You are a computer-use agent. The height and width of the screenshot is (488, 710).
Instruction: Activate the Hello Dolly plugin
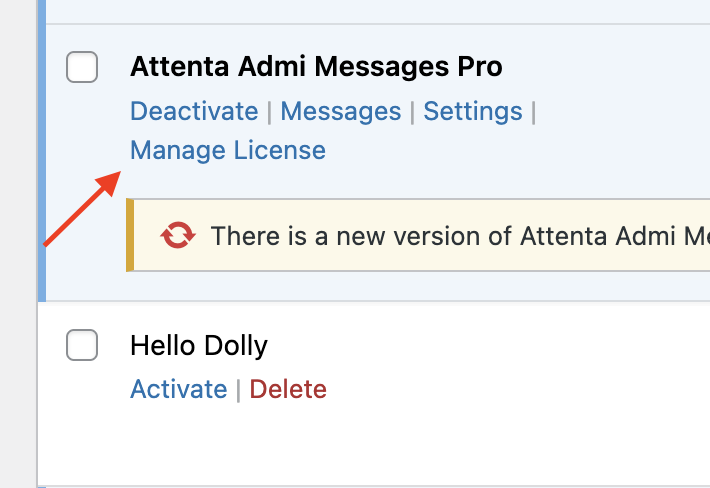coord(178,389)
